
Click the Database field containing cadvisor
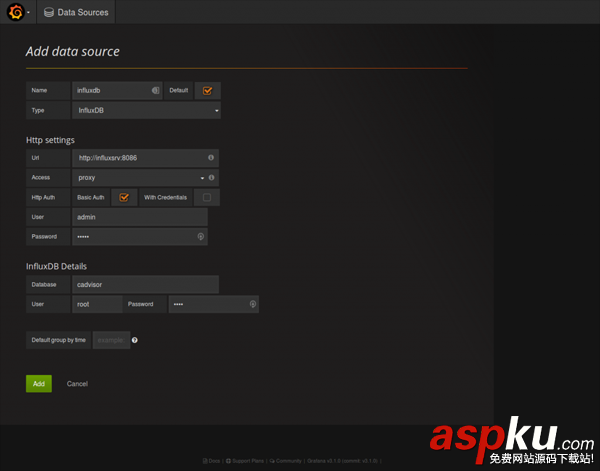coord(145,285)
